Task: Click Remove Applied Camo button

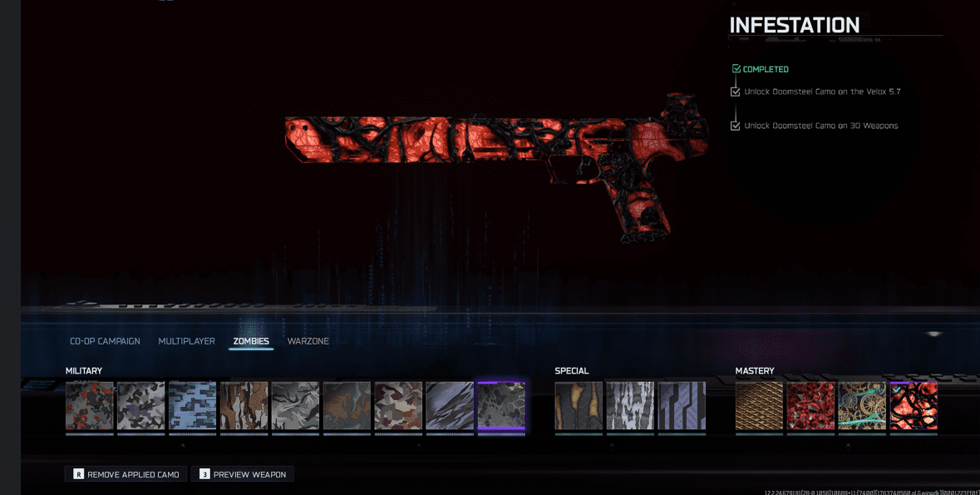Action: pyautogui.click(x=126, y=474)
